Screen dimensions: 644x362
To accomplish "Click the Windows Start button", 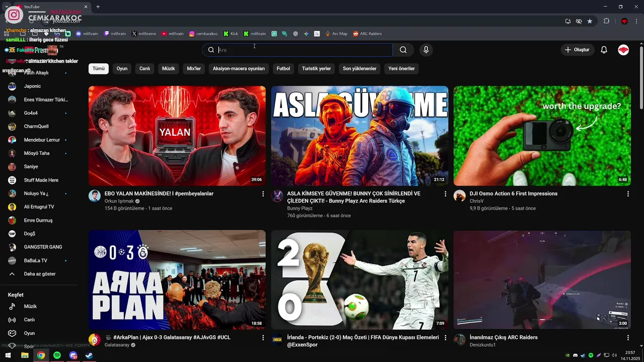I will [x=8, y=355].
